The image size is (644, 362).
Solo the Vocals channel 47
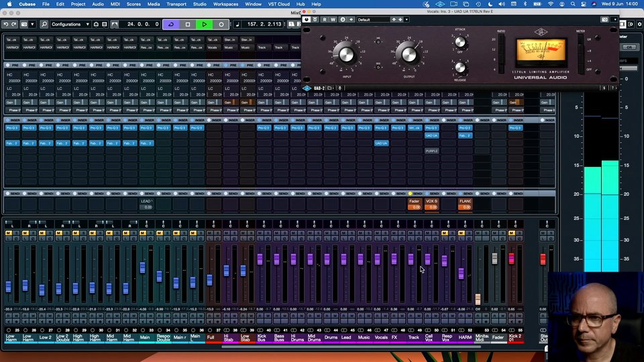[x=385, y=233]
